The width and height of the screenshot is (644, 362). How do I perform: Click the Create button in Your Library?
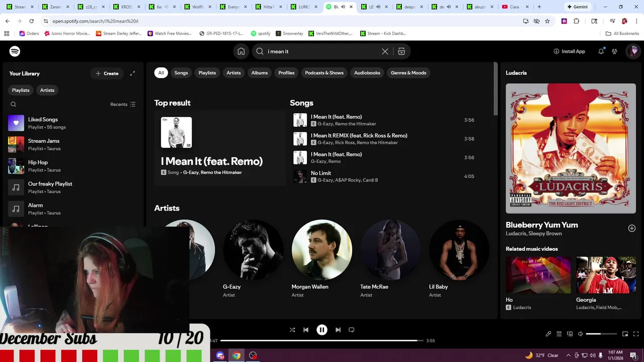coord(107,73)
